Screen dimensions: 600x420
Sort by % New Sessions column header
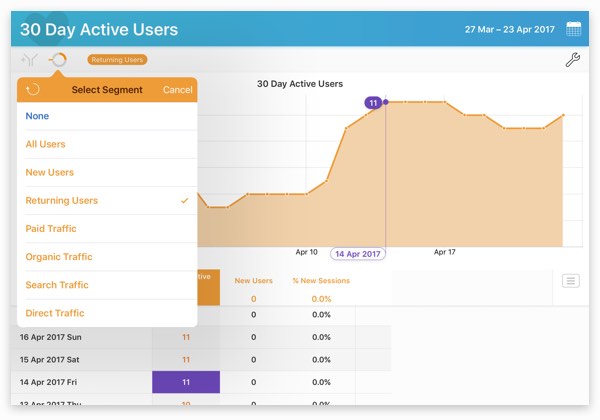point(321,281)
